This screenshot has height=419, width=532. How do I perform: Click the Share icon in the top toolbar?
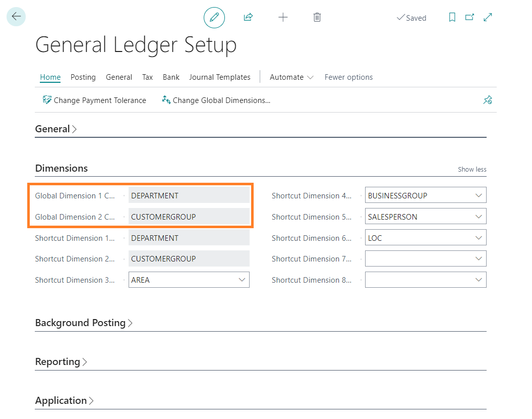(x=248, y=17)
